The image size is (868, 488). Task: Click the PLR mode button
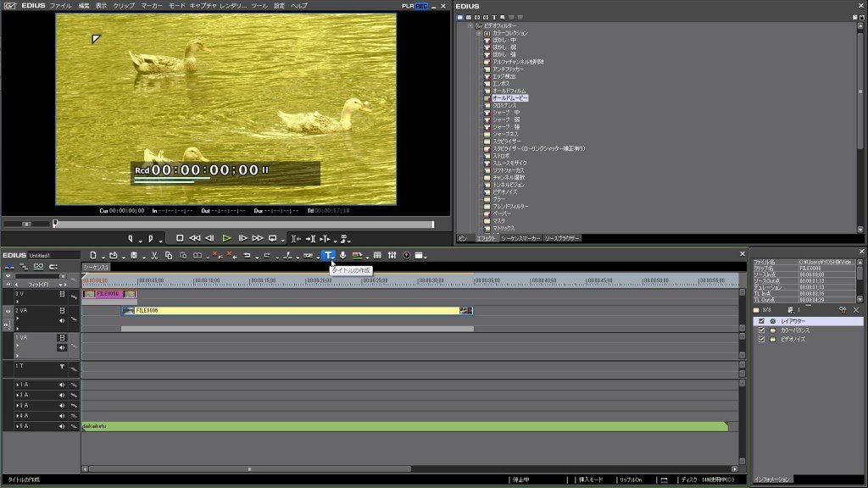(x=408, y=6)
